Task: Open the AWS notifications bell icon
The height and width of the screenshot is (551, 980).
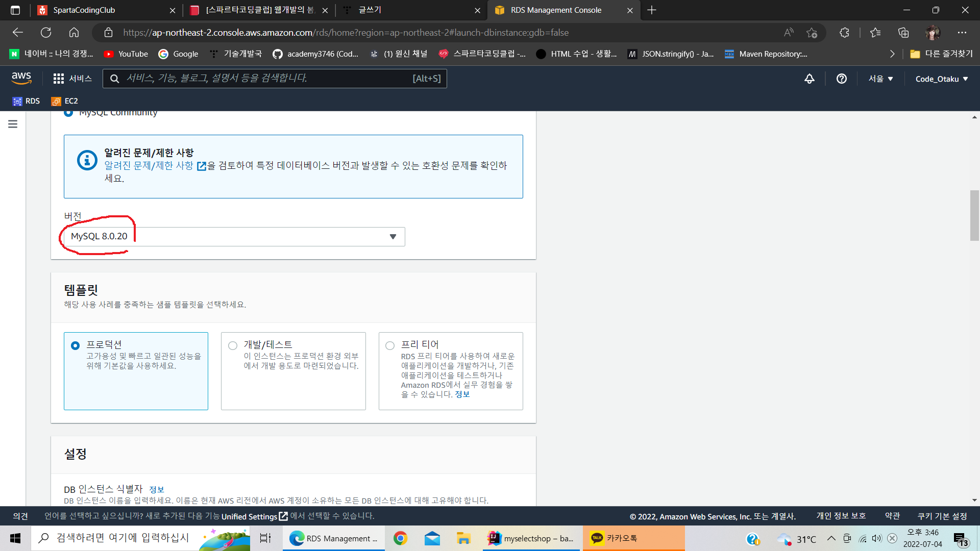Action: (x=810, y=79)
